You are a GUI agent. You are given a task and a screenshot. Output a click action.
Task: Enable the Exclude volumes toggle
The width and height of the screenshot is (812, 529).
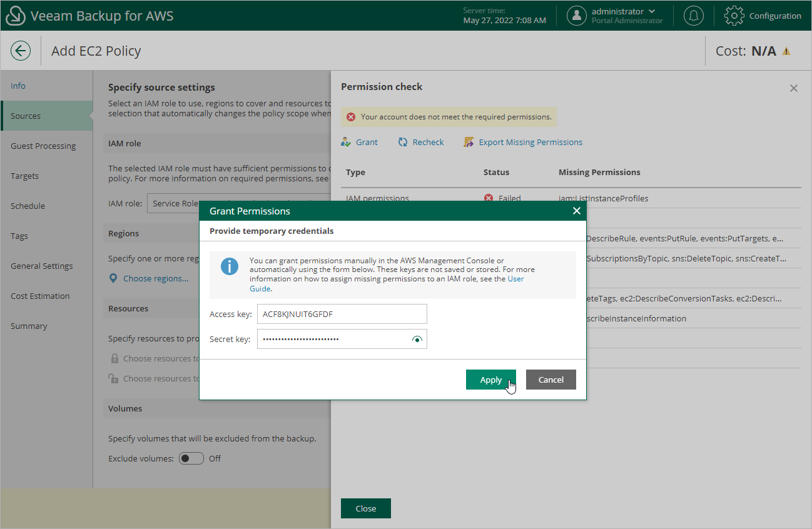point(191,458)
